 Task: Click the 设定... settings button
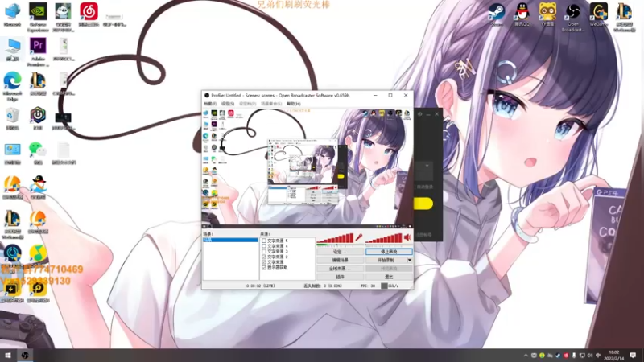[340, 252]
